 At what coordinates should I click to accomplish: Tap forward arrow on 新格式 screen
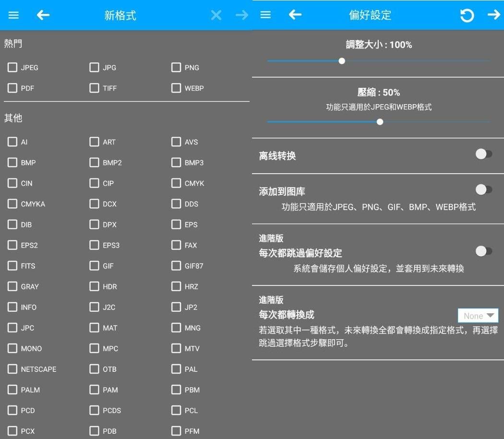tap(242, 15)
